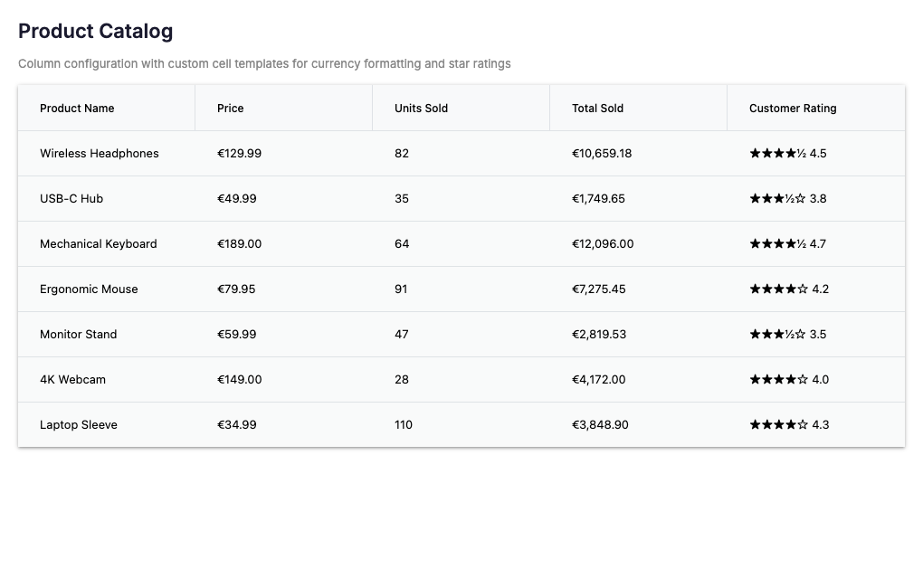The width and height of the screenshot is (923, 588).
Task: Select the Units Sold column header
Action: [x=422, y=109]
